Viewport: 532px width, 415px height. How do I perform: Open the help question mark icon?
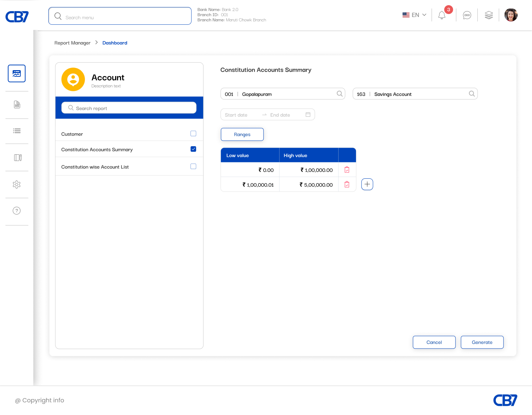[17, 210]
